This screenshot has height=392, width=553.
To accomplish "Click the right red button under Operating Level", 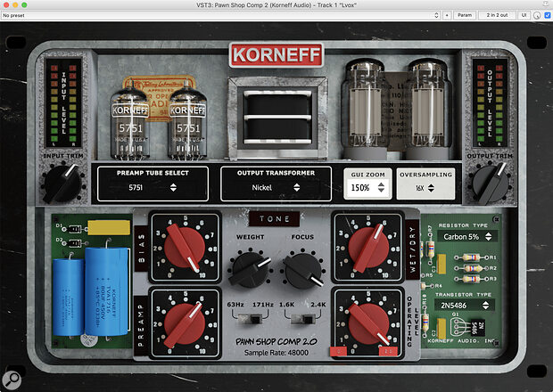I will (x=388, y=351).
